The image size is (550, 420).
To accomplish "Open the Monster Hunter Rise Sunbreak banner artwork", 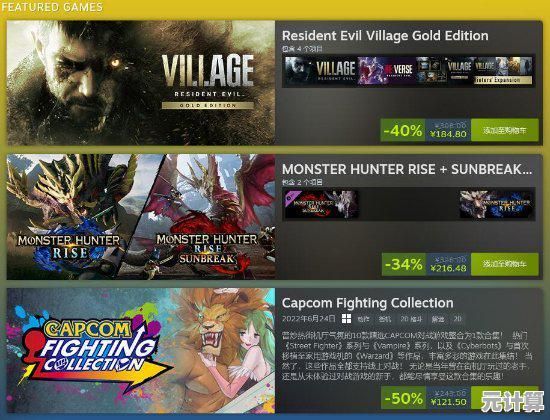I will pyautogui.click(x=207, y=216).
